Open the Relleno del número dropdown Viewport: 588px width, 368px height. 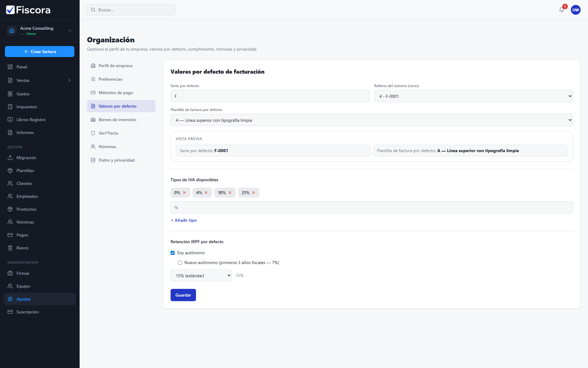click(x=473, y=96)
